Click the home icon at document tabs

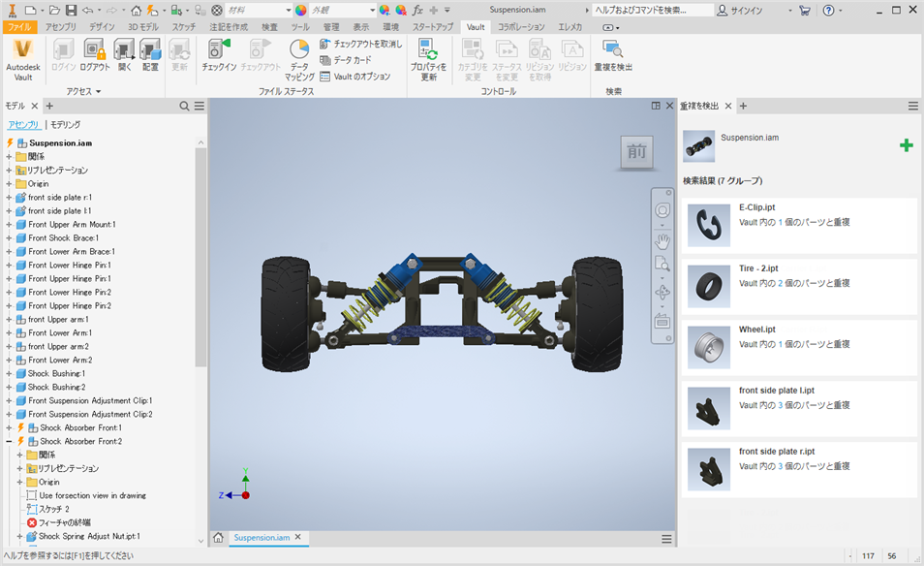coord(218,537)
